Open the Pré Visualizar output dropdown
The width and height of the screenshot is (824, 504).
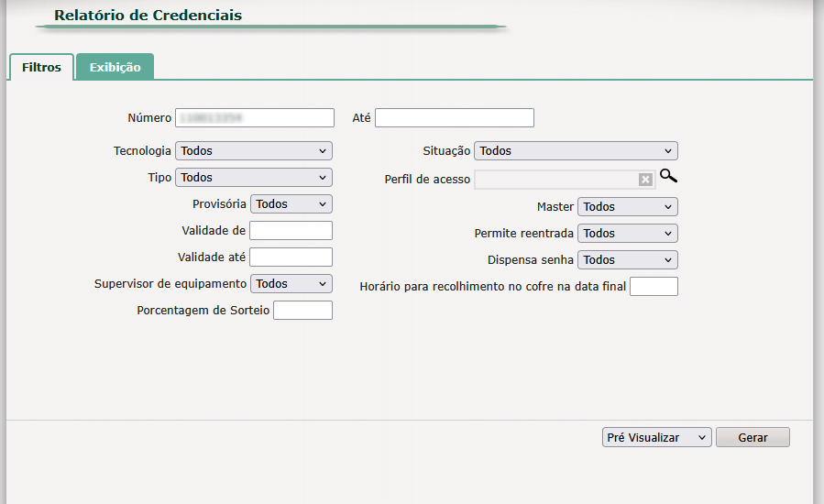coord(657,437)
